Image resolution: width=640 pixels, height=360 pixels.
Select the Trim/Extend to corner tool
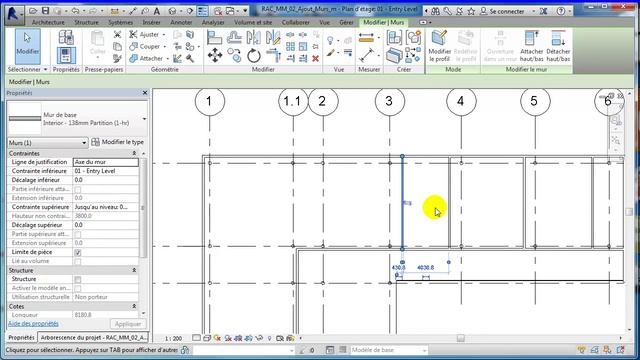(273, 55)
